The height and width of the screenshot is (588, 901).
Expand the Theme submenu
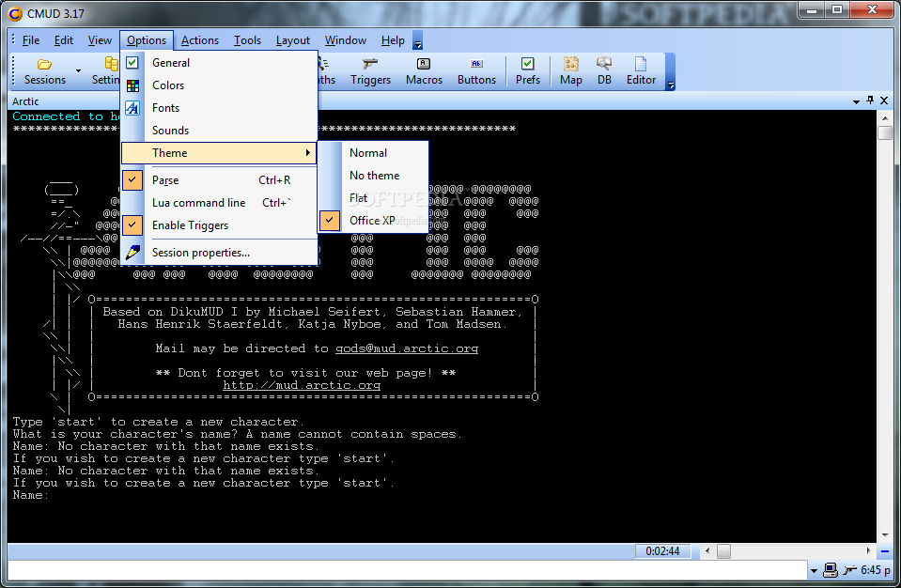pos(219,153)
